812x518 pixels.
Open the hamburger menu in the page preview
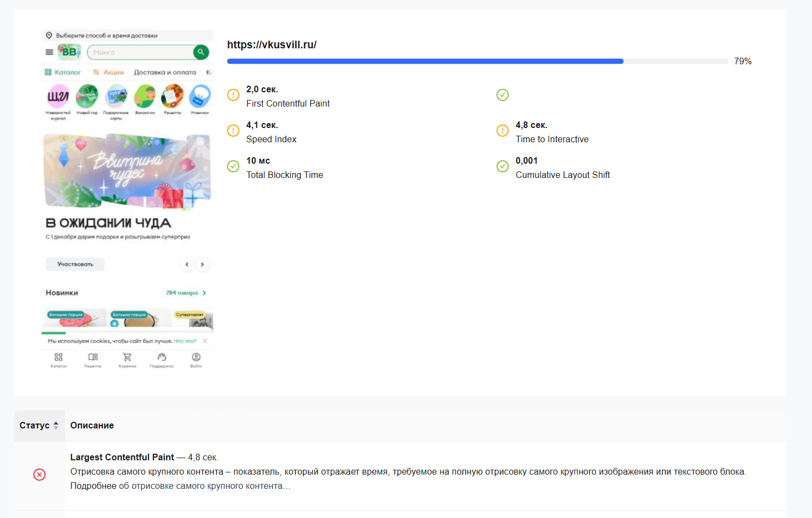(x=49, y=52)
